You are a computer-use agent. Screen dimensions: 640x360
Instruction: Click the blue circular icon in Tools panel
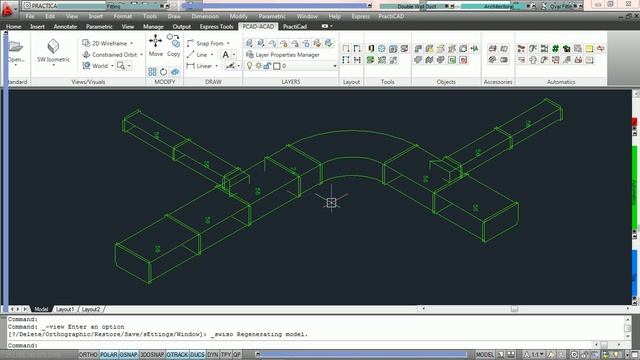tap(382, 49)
